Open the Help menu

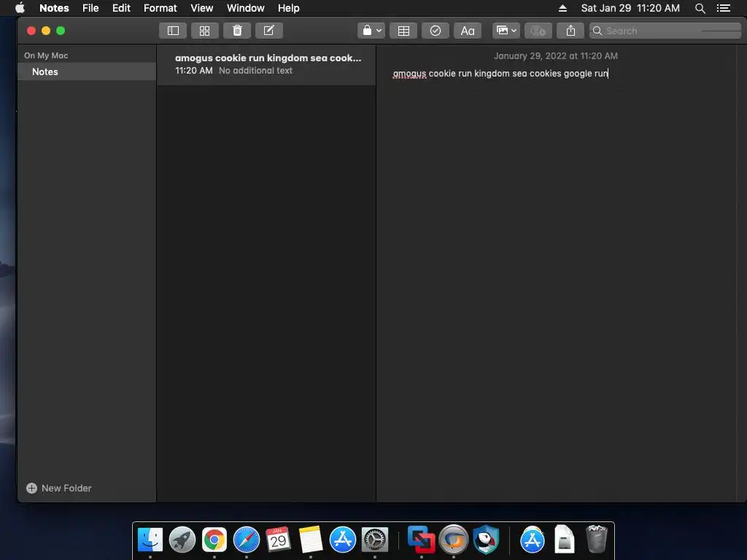coord(289,8)
